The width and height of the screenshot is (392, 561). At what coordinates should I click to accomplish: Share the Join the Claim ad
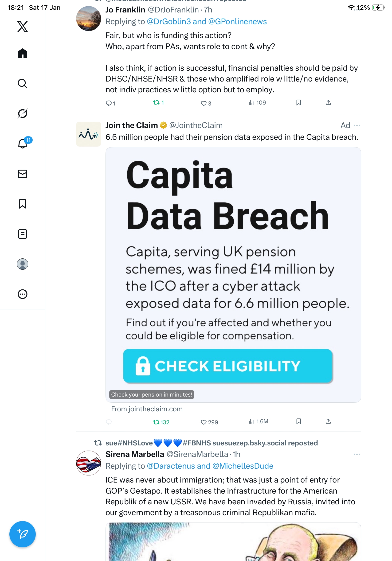pyautogui.click(x=328, y=421)
